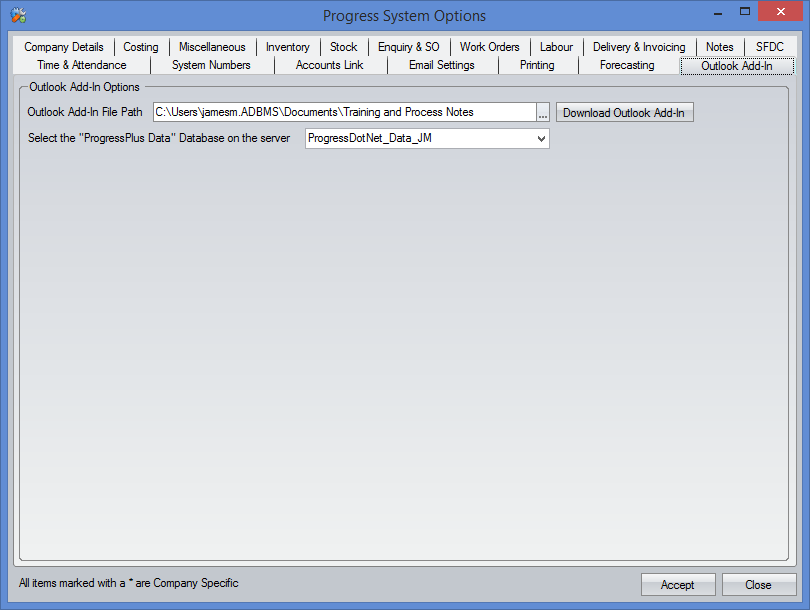Click the 'Progress System Options' window title
The width and height of the screenshot is (810, 610).
pos(404,16)
